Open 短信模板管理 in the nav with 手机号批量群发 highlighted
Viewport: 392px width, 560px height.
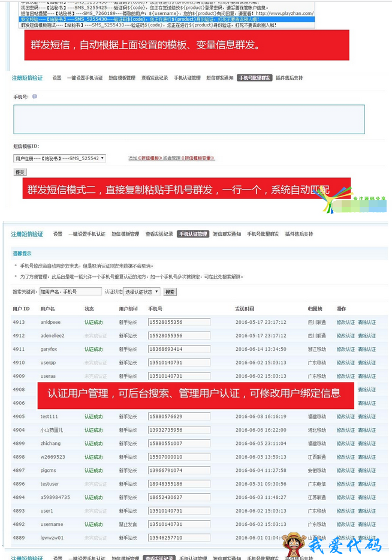coord(122,78)
